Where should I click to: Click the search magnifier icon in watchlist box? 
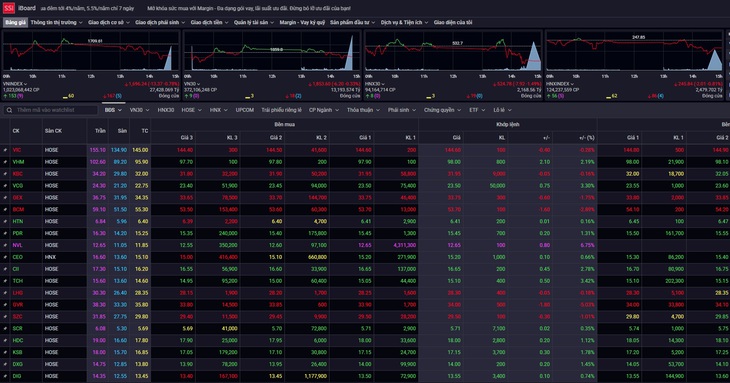click(x=9, y=110)
